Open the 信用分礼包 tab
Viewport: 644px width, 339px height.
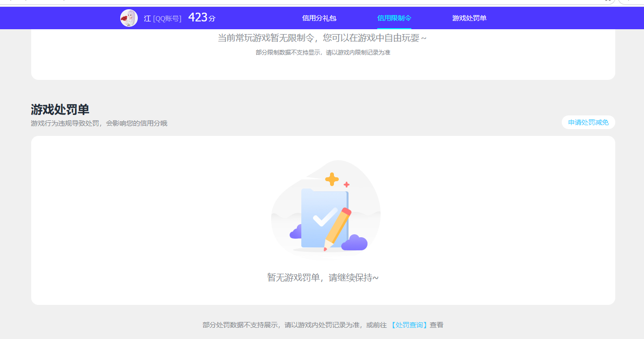[319, 18]
